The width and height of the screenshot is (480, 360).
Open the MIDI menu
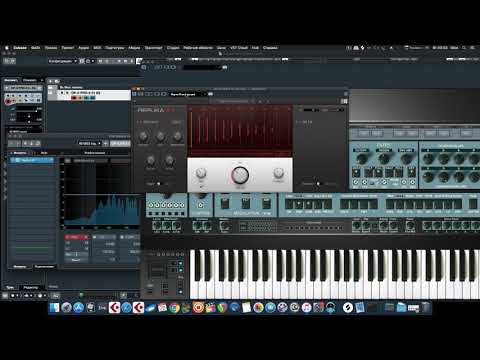(x=97, y=48)
